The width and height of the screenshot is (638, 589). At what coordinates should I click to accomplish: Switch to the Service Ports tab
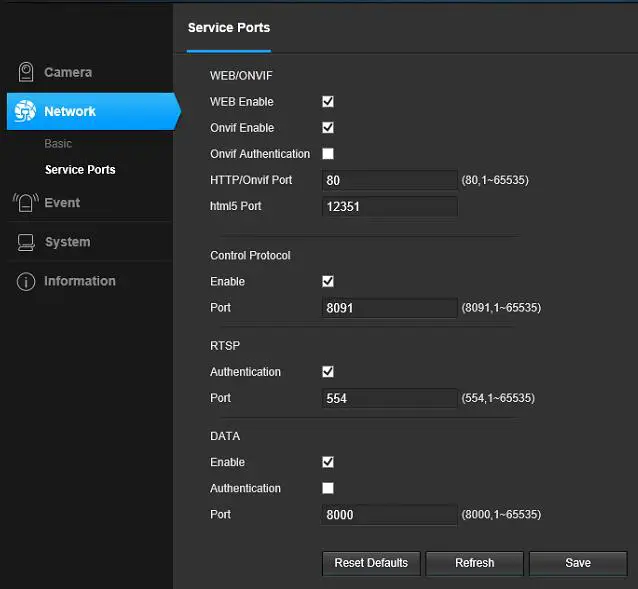[x=229, y=28]
